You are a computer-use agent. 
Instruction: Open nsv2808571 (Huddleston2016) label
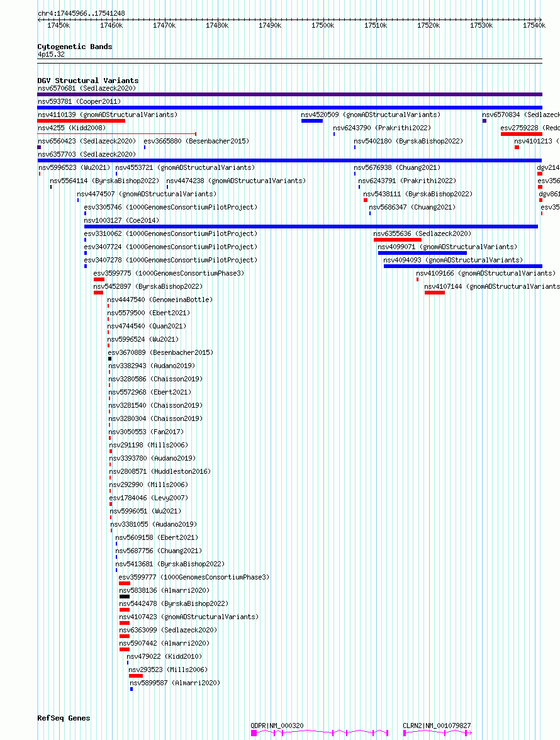160,471
